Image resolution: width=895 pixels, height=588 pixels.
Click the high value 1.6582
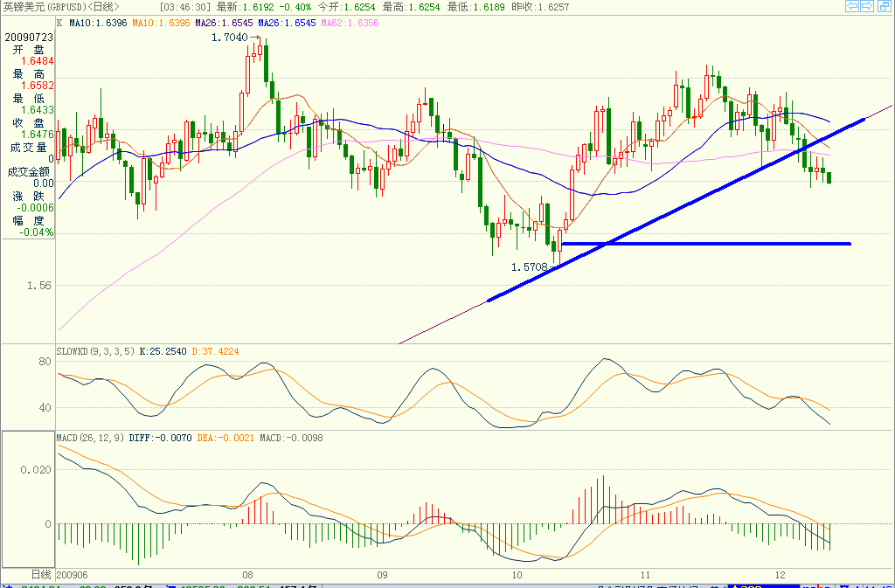(x=38, y=86)
